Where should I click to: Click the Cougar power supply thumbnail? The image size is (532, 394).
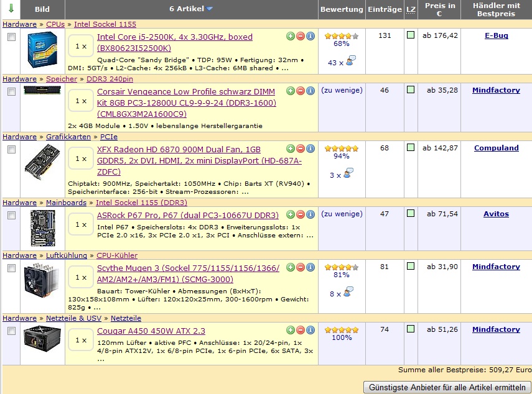click(x=42, y=339)
